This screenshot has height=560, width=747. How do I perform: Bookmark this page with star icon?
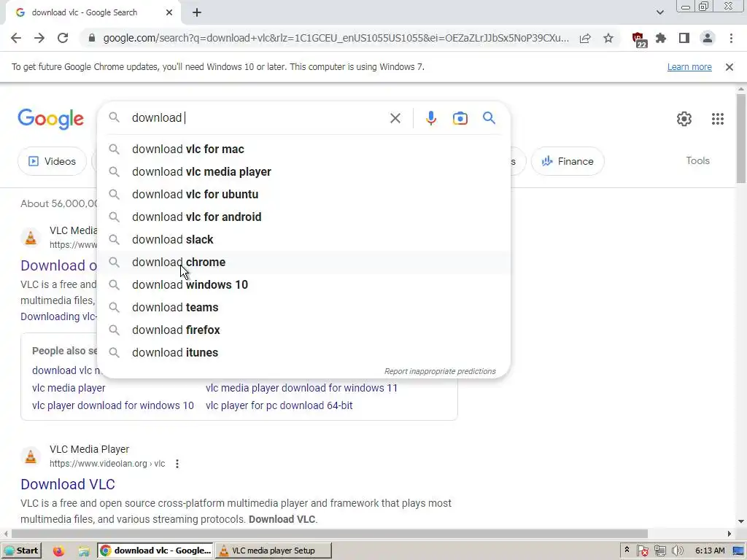(x=608, y=38)
